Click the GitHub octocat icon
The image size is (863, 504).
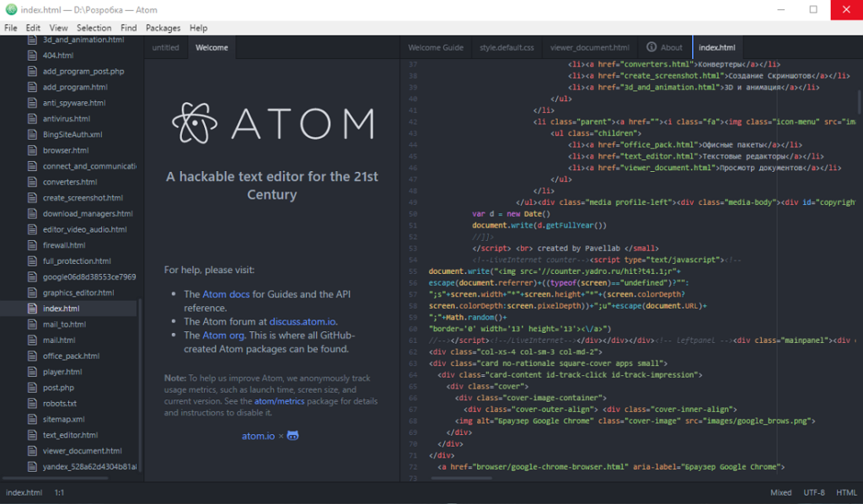292,436
